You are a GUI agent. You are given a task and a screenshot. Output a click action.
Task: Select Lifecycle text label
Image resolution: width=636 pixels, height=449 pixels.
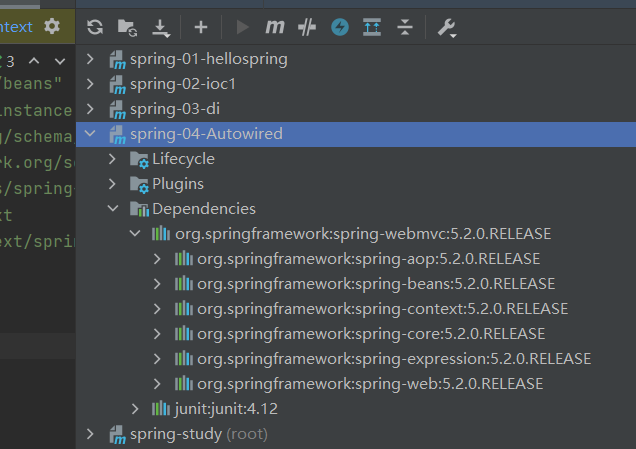pyautogui.click(x=184, y=159)
